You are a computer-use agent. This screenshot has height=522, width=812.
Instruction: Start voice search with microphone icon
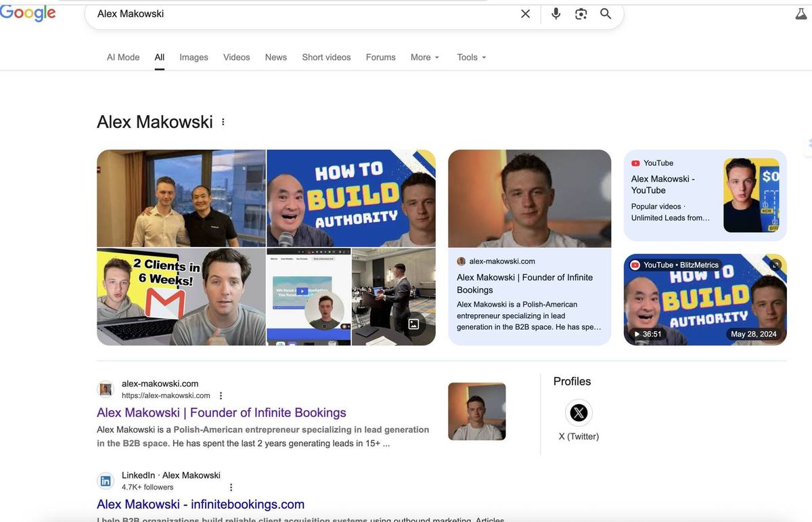coord(556,14)
